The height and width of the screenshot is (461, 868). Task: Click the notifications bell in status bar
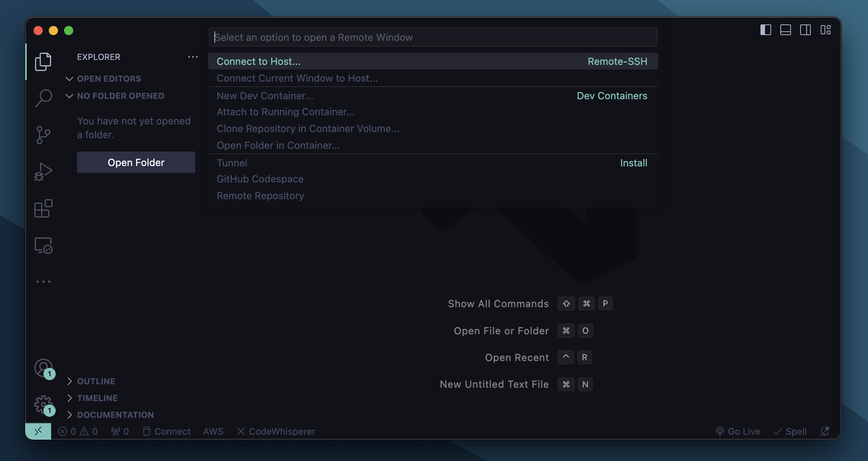[825, 431]
